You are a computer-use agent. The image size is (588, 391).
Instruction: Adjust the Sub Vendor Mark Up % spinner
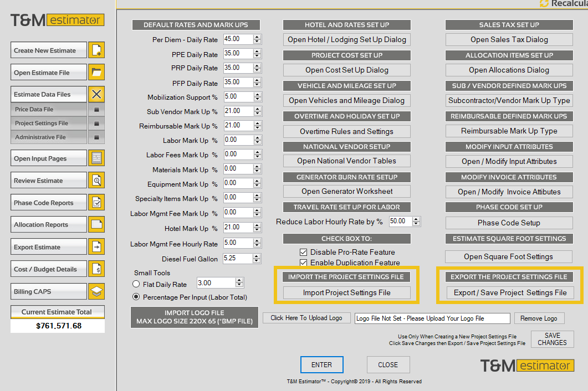click(257, 111)
